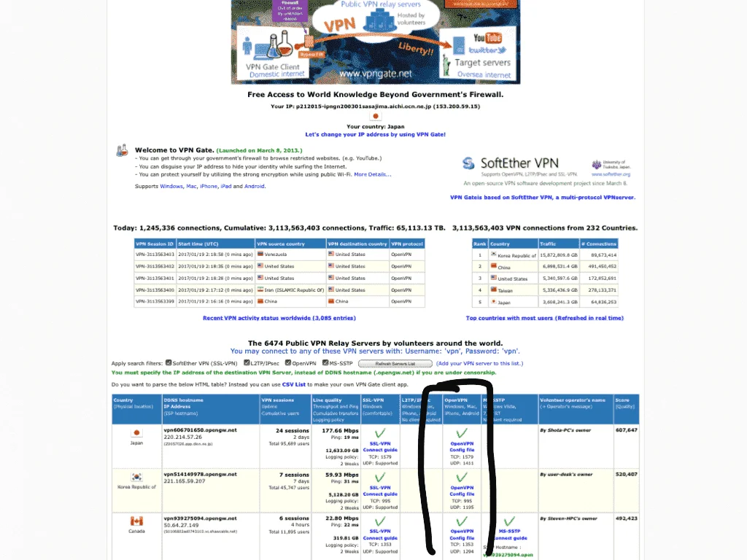
Task: Open the More Details link
Action: click(372, 175)
